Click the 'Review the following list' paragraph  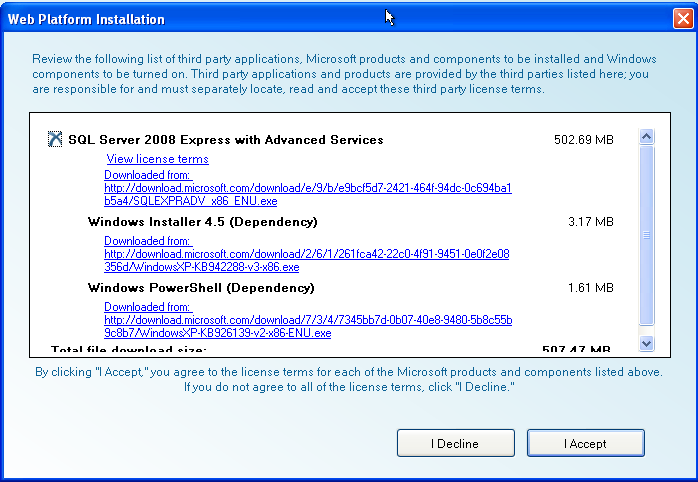coord(344,74)
